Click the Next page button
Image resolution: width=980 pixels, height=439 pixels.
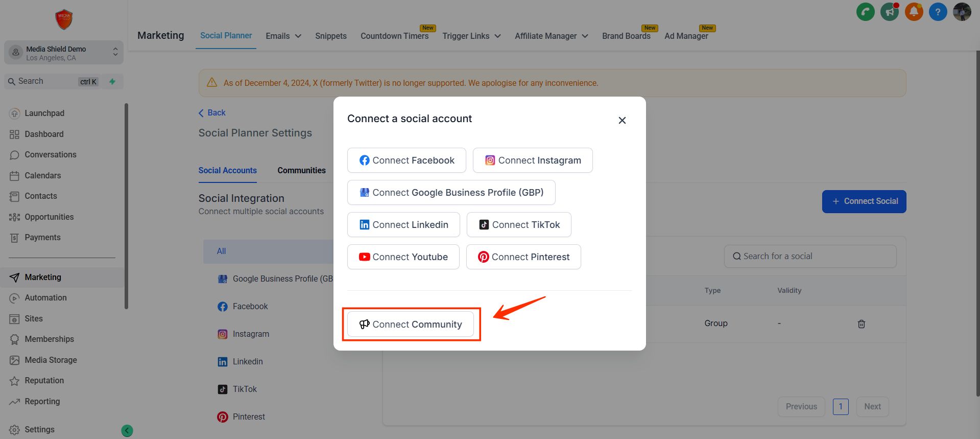(872, 407)
